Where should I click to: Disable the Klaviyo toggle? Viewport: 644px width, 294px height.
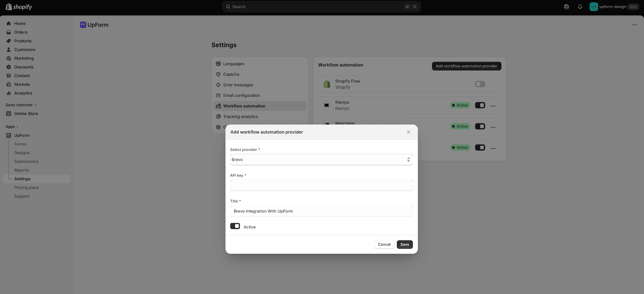(x=480, y=105)
